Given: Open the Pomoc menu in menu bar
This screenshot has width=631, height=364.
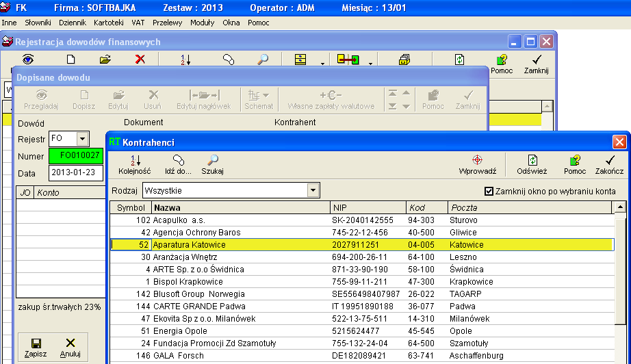Looking at the screenshot, I should click(259, 23).
